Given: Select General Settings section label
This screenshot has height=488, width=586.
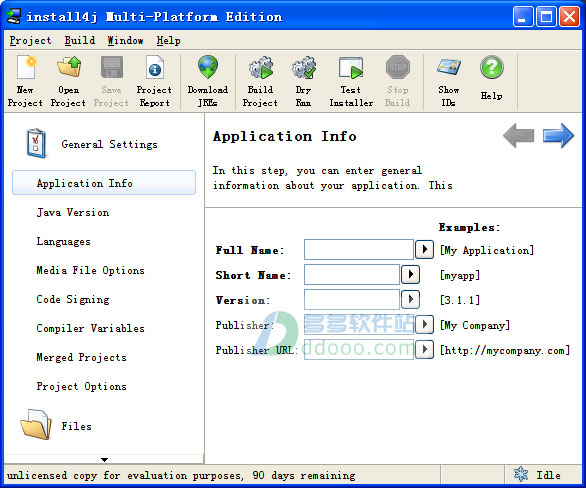Looking at the screenshot, I should point(110,144).
